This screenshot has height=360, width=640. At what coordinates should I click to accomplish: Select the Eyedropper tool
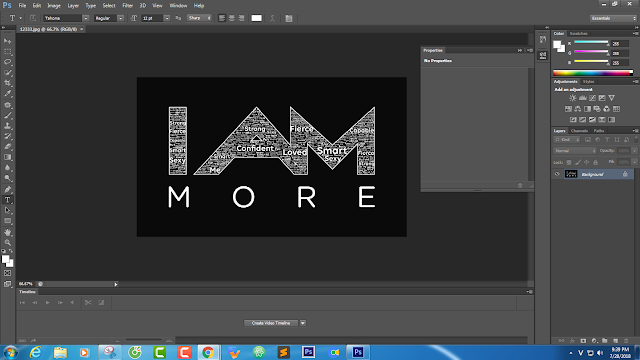[x=7, y=94]
